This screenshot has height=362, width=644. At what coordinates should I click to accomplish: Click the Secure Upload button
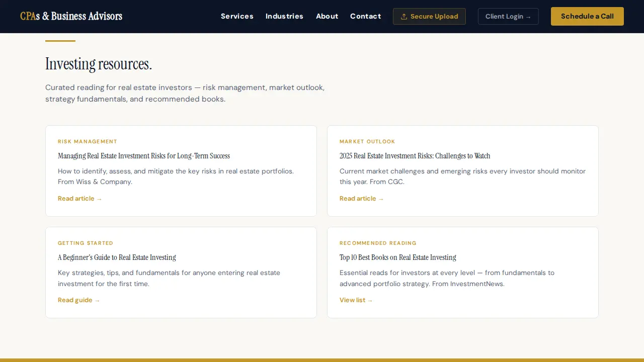pyautogui.click(x=429, y=16)
